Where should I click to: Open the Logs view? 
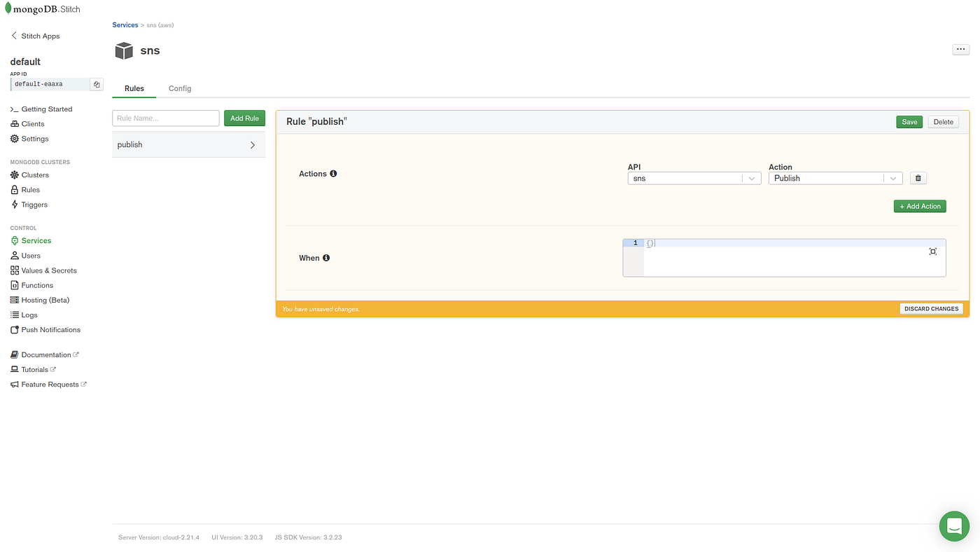tap(28, 315)
